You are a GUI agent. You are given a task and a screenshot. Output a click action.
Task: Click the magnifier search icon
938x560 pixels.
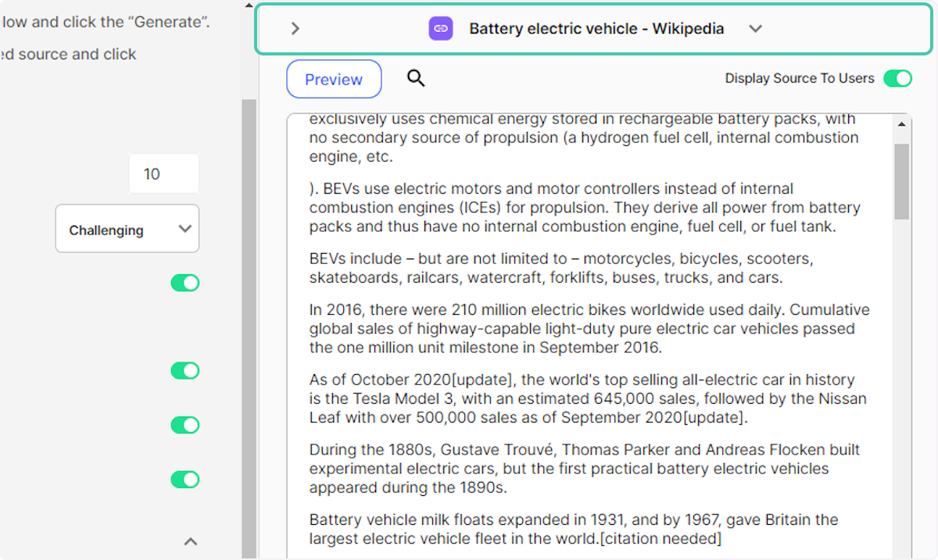point(416,78)
